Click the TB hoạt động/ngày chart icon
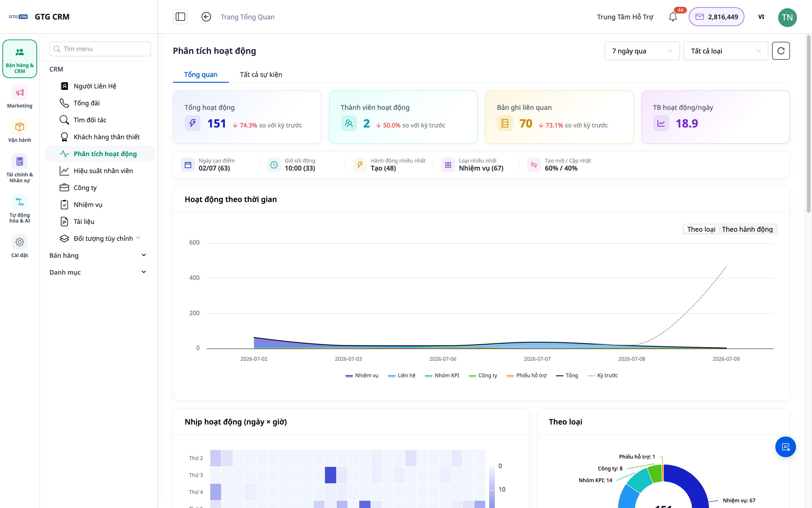 pos(661,123)
